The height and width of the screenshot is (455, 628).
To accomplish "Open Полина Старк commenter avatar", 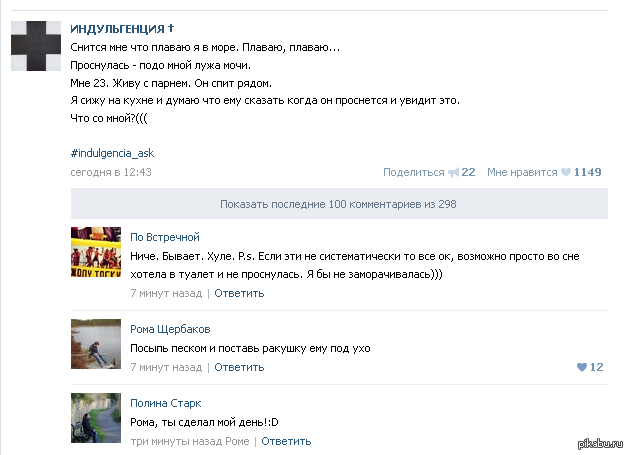I will click(x=96, y=418).
